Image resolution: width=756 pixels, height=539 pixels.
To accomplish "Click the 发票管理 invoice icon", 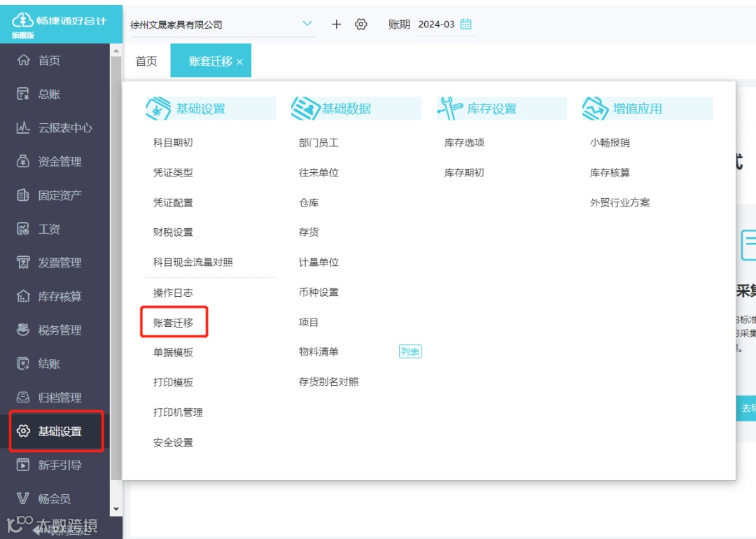I will coord(23,262).
